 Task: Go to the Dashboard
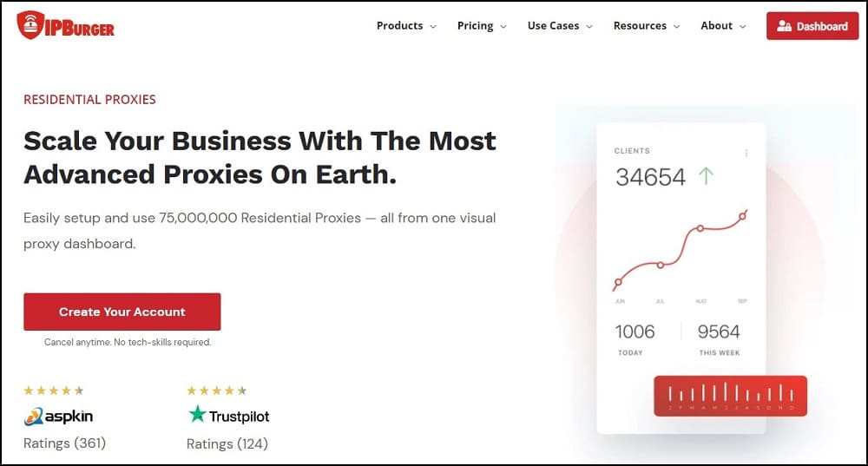812,26
